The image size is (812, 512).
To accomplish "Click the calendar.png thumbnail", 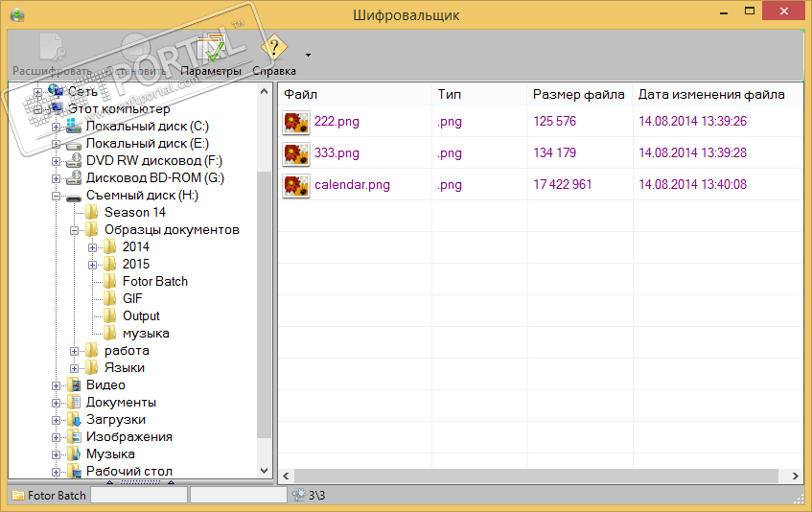I will click(x=296, y=186).
